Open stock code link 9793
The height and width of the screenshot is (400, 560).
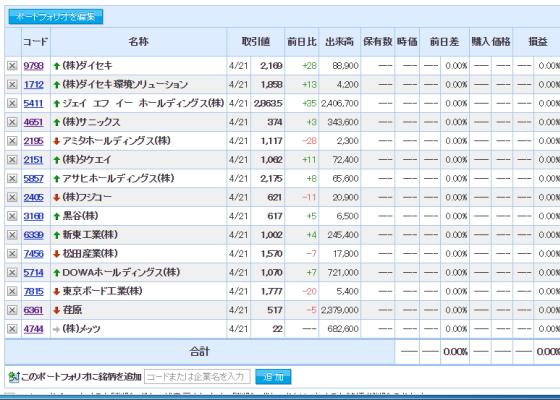point(34,66)
